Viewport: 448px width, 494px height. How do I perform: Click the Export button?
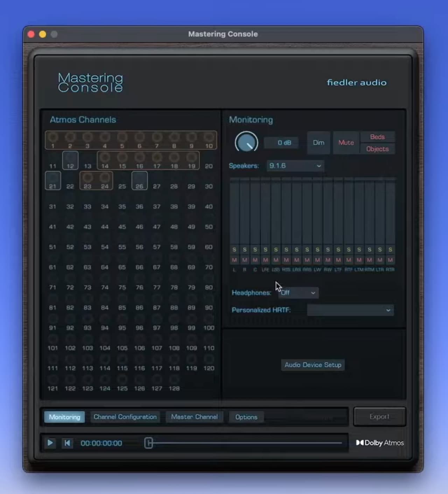(380, 416)
